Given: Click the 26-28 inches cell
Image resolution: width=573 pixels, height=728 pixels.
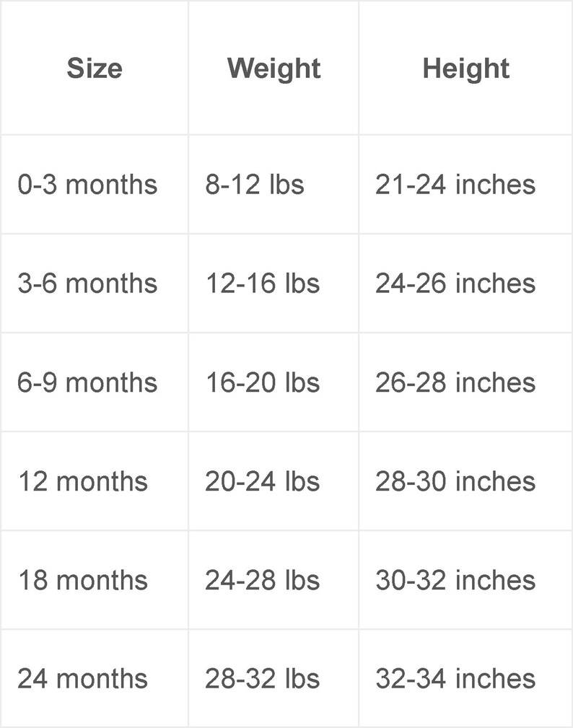Looking at the screenshot, I should (465, 382).
